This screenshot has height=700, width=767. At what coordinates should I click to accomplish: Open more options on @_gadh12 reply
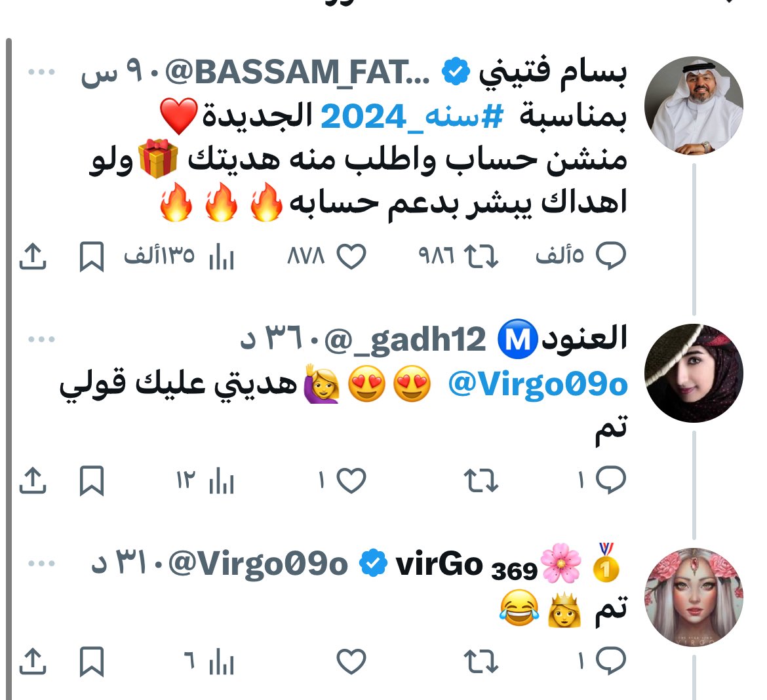(x=41, y=339)
